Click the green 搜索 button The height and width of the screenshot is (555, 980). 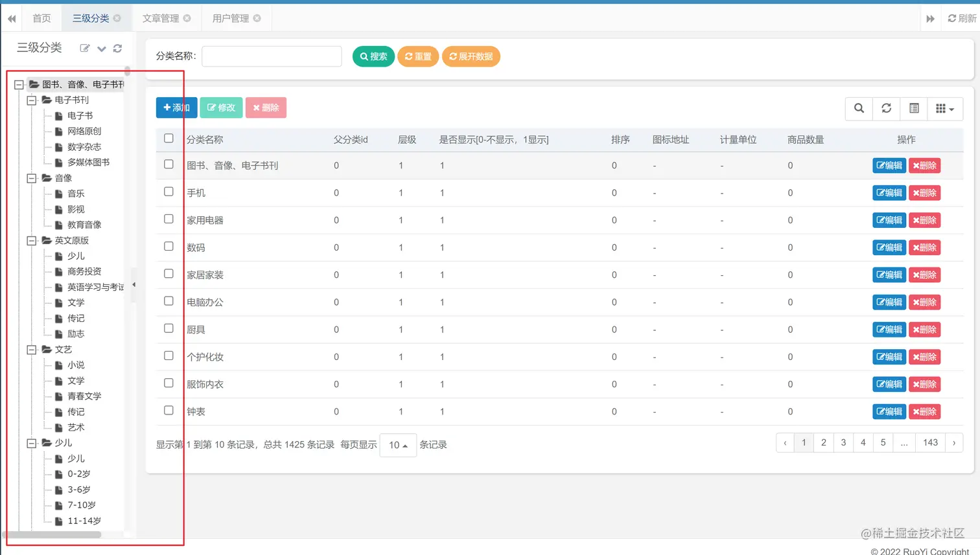pyautogui.click(x=373, y=56)
